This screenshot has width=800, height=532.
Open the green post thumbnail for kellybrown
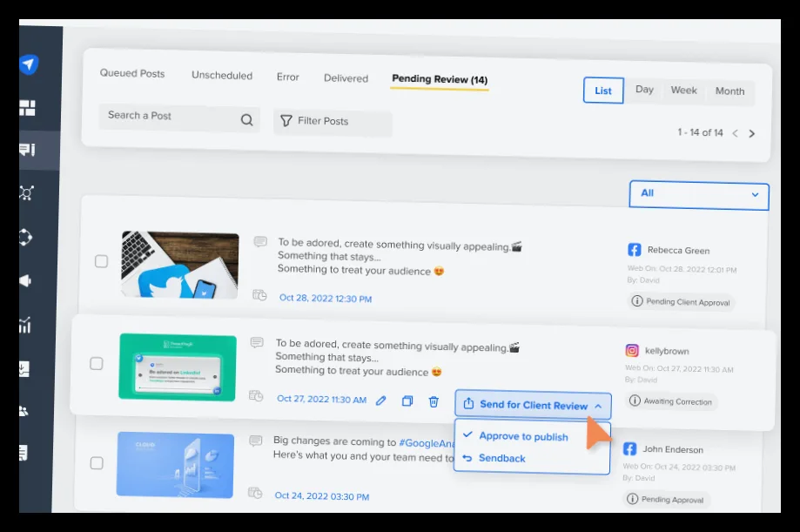click(178, 367)
